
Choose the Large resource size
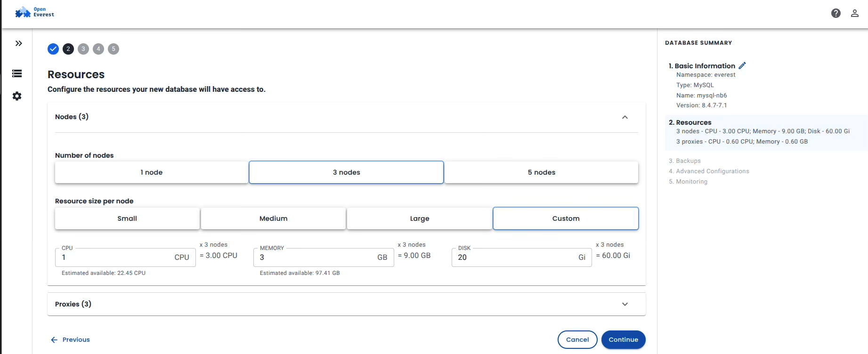[x=419, y=218]
